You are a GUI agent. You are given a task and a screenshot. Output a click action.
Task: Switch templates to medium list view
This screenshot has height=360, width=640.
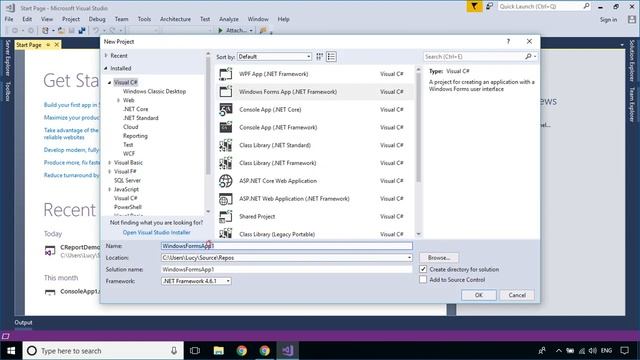click(331, 57)
